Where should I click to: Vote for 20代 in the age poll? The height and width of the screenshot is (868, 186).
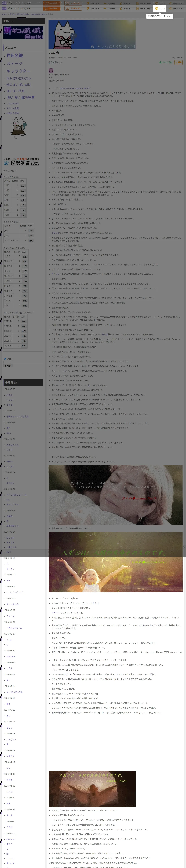click(22, 190)
